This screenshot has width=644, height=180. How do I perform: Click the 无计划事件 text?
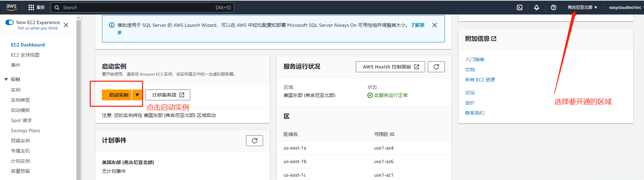[114, 171]
